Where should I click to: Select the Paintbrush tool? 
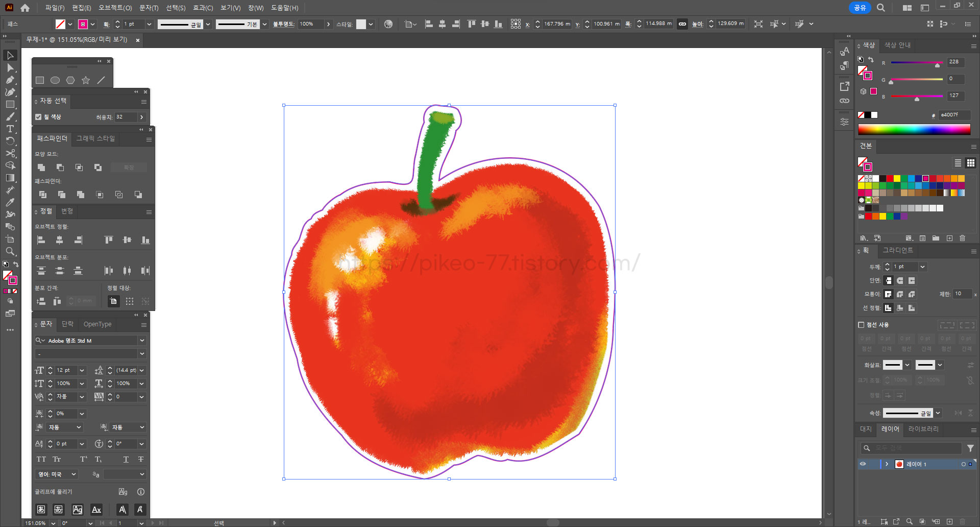pos(10,116)
